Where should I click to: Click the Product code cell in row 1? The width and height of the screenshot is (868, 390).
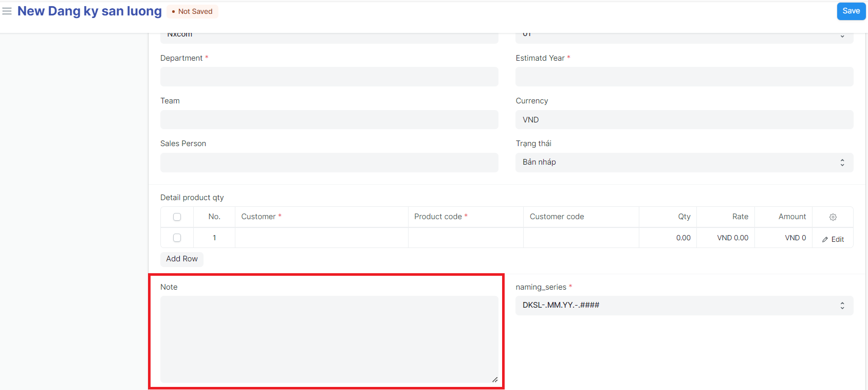click(466, 238)
